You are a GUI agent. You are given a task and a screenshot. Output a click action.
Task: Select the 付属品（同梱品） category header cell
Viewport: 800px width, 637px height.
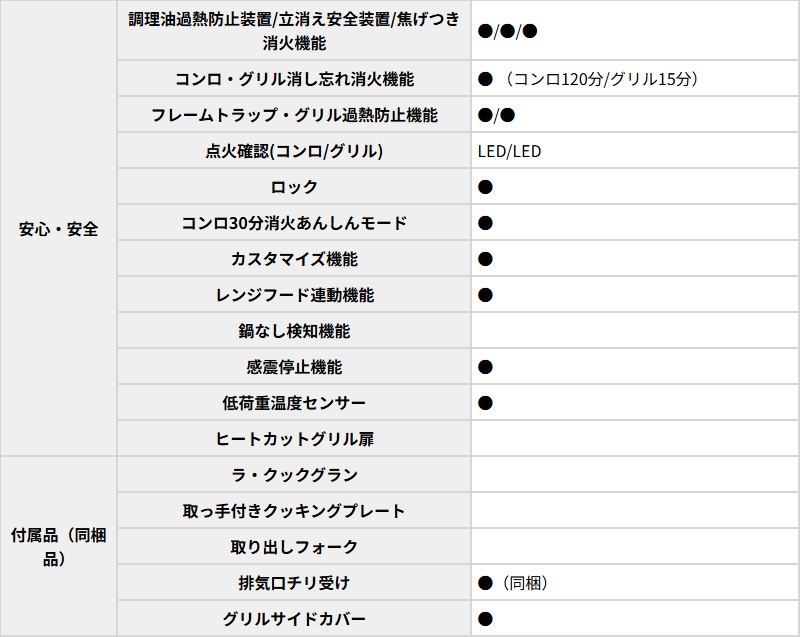point(59,547)
